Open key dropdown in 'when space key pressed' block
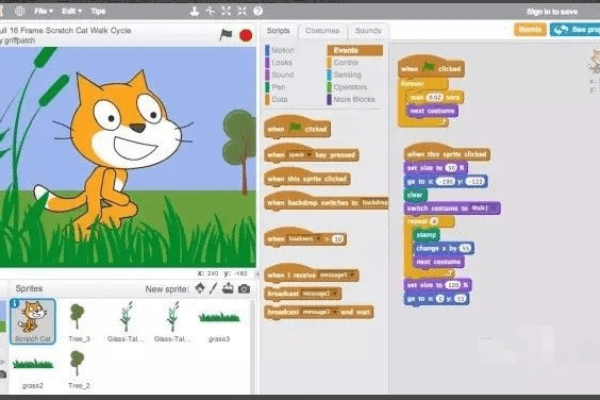This screenshot has width=600, height=400. (300, 155)
